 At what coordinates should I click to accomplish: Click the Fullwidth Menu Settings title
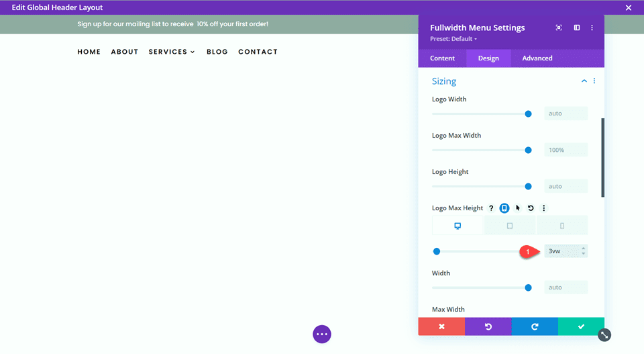[x=477, y=28]
